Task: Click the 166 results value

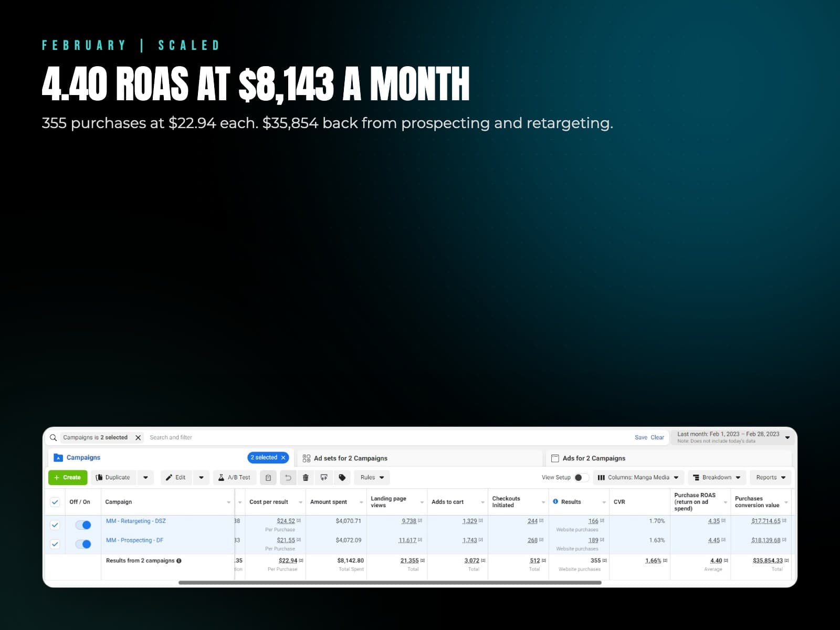Action: (593, 521)
